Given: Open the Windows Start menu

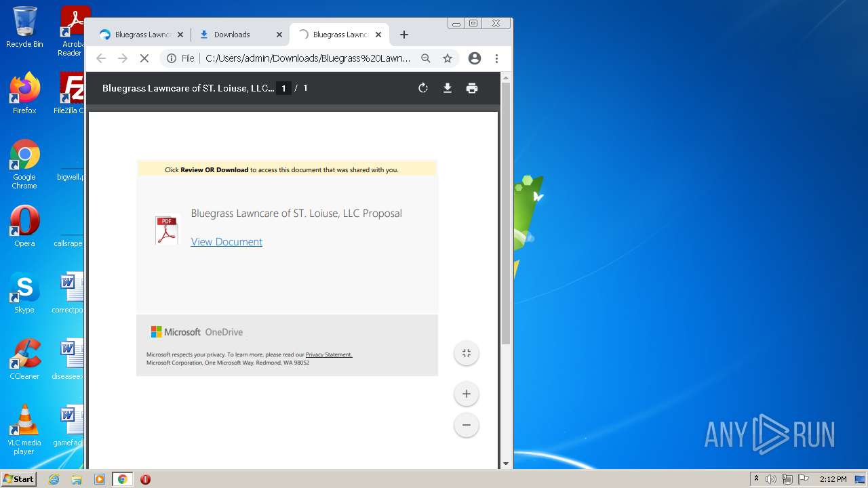Looking at the screenshot, I should click(18, 479).
